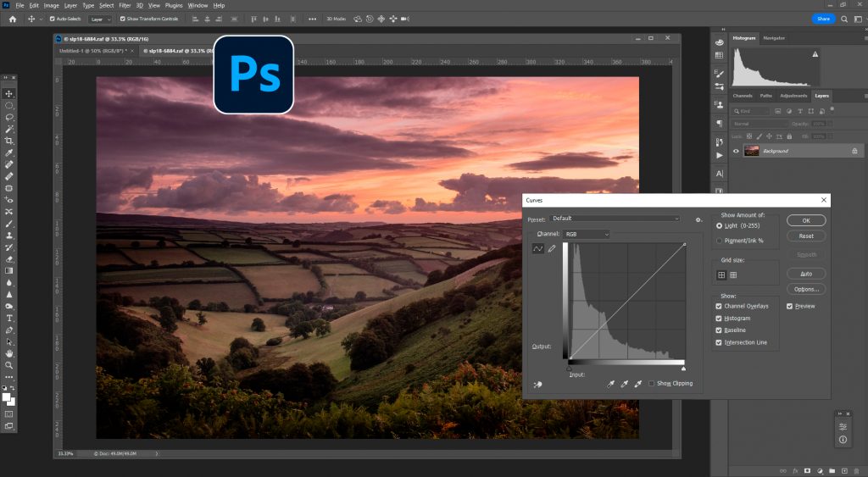Switch to the Channels tab
The width and height of the screenshot is (868, 477).
743,96
